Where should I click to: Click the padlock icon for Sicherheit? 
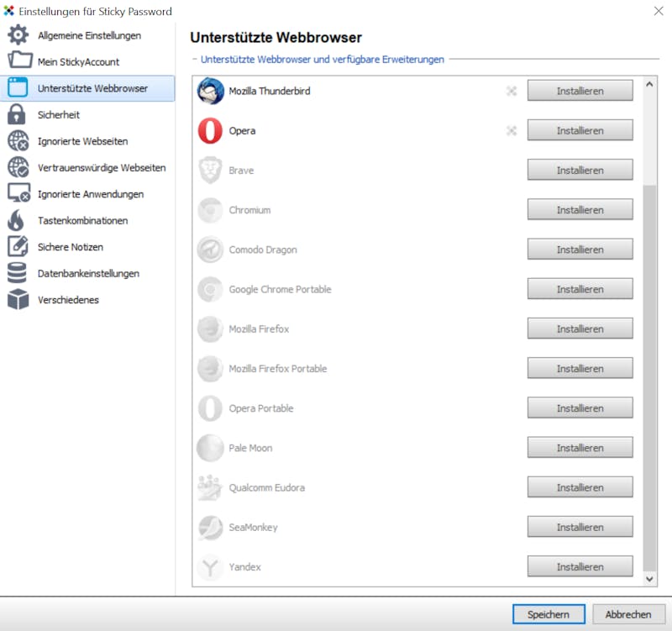pos(16,114)
